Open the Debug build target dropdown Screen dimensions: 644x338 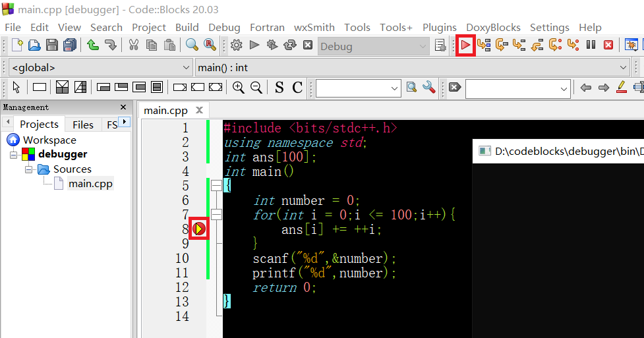click(x=373, y=46)
